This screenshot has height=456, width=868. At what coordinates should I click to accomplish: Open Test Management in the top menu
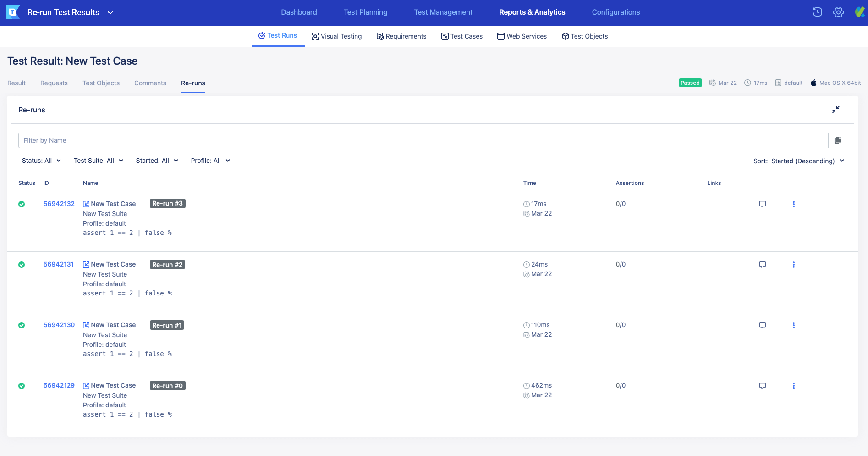[x=443, y=12]
